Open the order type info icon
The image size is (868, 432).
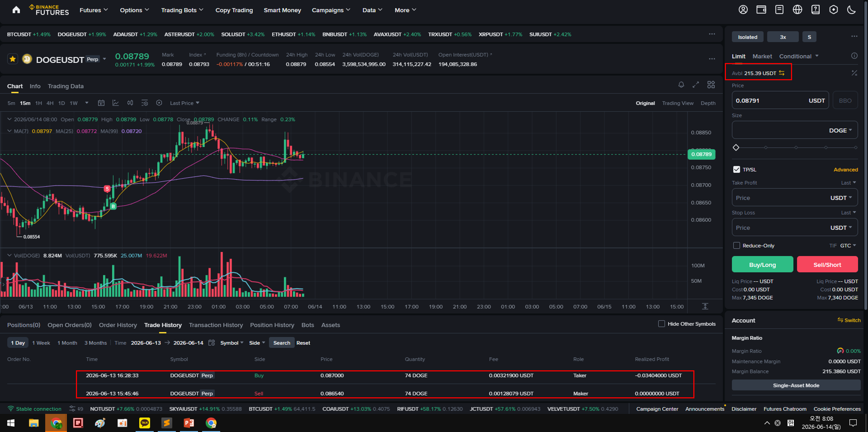pyautogui.click(x=854, y=56)
